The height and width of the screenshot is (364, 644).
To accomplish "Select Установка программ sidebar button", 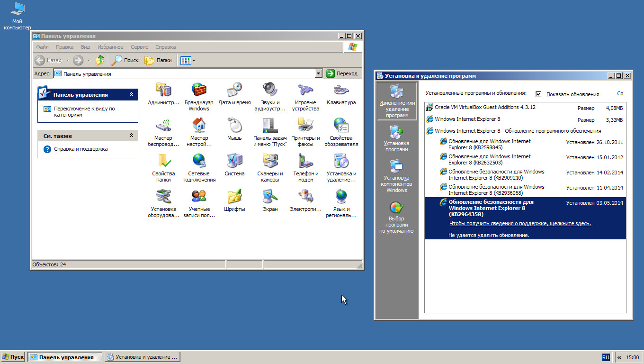I will pos(397,139).
